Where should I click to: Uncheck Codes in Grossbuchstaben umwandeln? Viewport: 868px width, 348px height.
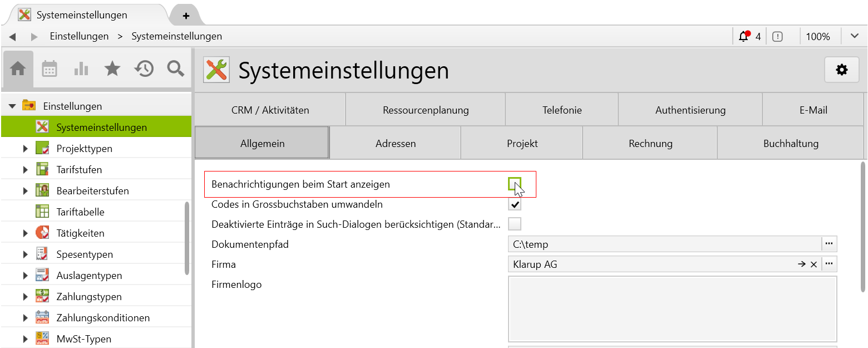pyautogui.click(x=515, y=204)
